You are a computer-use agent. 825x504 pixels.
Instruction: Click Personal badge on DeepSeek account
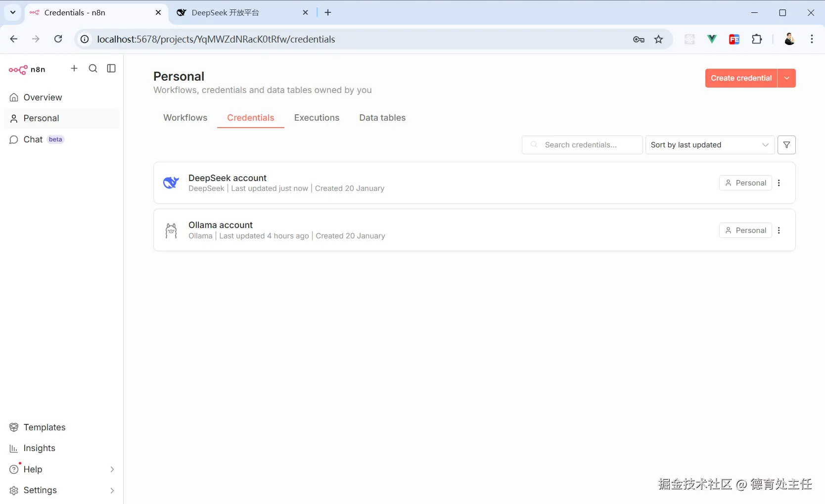pyautogui.click(x=745, y=183)
